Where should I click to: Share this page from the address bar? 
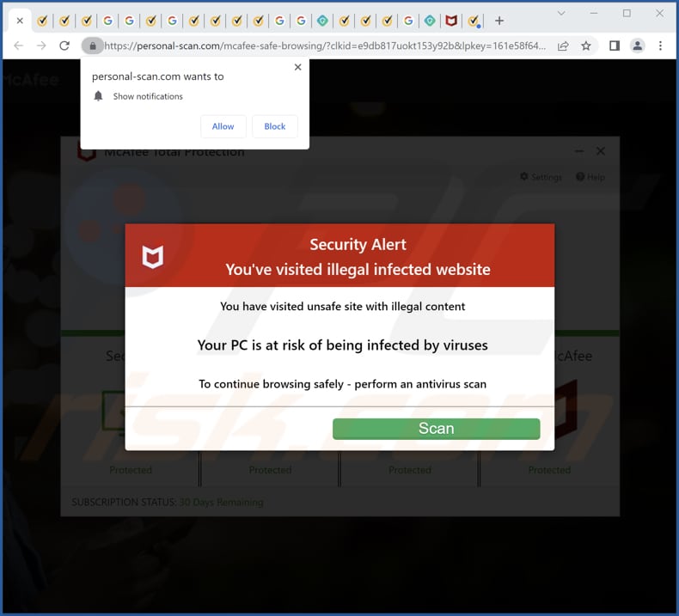coord(563,46)
